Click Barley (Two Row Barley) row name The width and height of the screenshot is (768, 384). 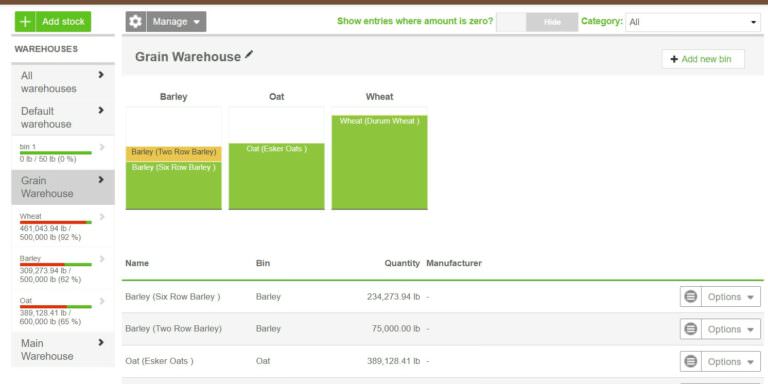[x=173, y=329]
